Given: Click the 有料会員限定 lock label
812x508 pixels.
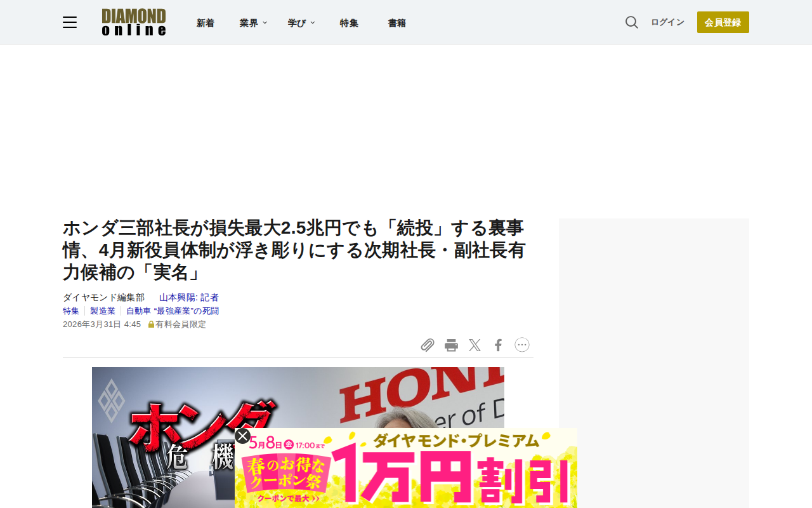Looking at the screenshot, I should 177,324.
